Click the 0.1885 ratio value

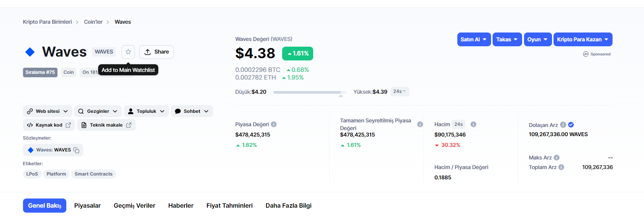pyautogui.click(x=443, y=177)
